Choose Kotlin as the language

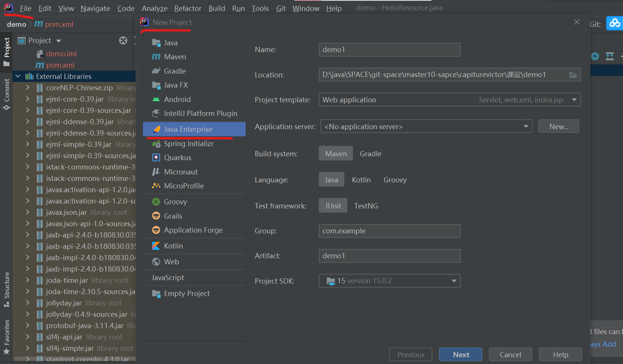(x=361, y=179)
